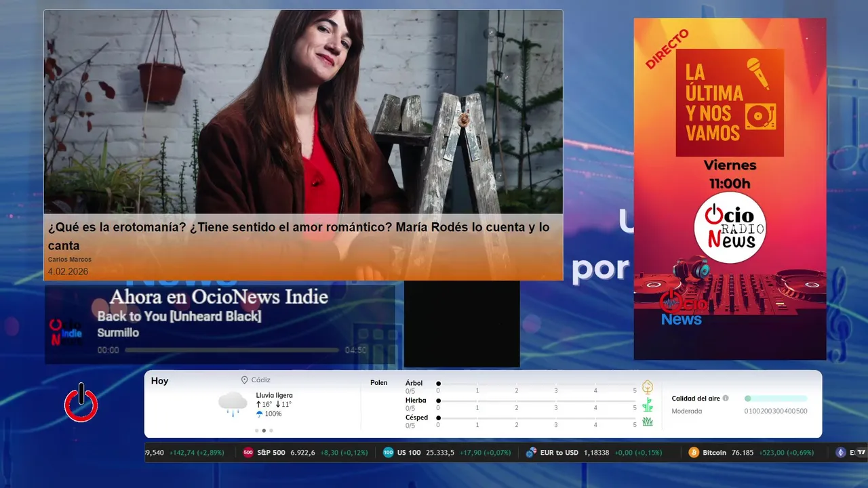Click the umbrella precipitation icon
The width and height of the screenshot is (868, 488).
pos(260,413)
